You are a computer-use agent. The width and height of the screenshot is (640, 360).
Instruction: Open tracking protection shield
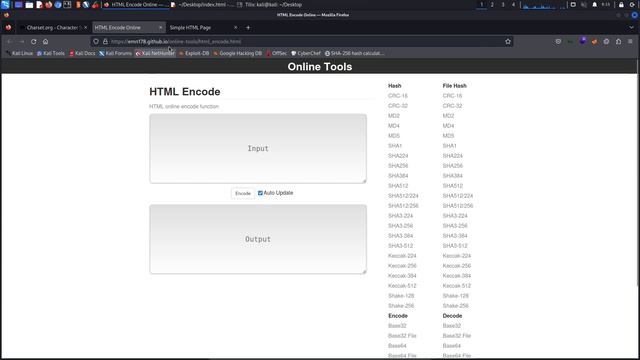click(x=96, y=42)
